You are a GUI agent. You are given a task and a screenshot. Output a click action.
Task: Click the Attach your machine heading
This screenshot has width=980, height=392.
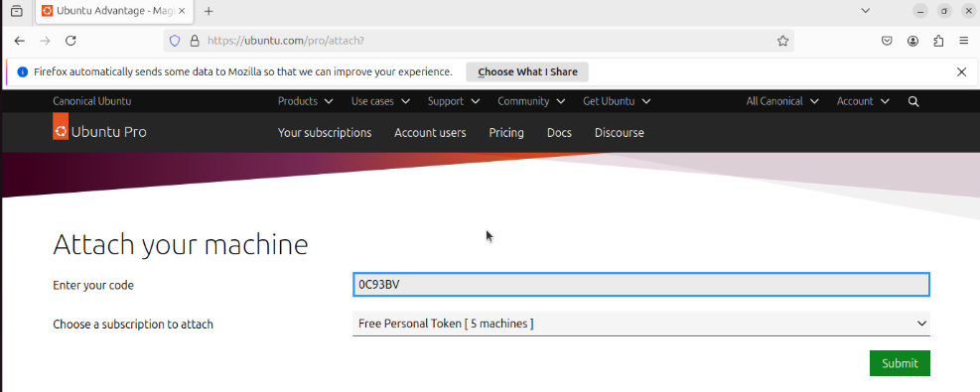[x=181, y=244]
